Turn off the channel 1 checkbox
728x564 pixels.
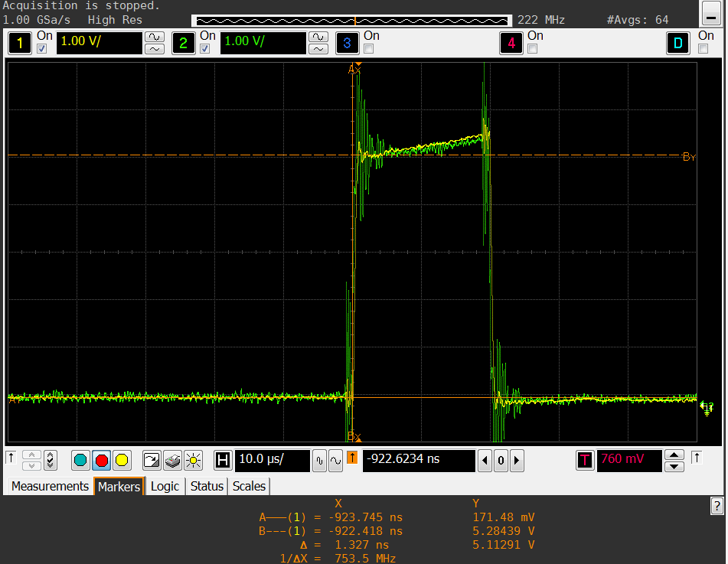(x=42, y=49)
